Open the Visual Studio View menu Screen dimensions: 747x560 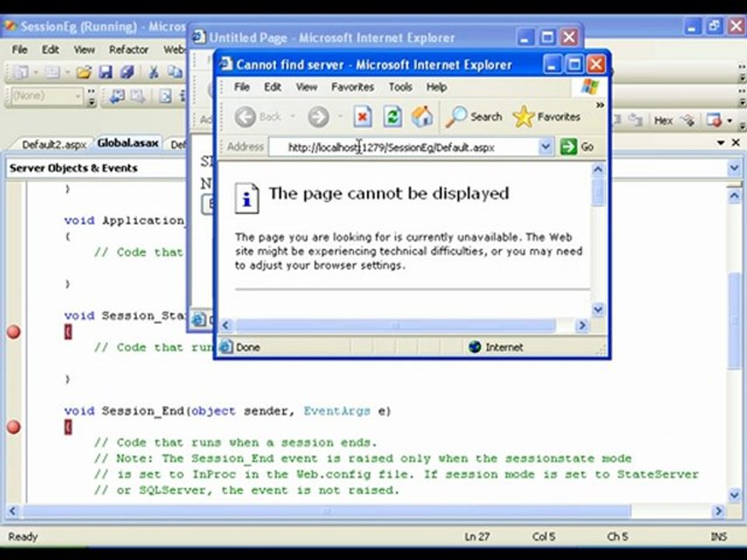[x=84, y=50]
